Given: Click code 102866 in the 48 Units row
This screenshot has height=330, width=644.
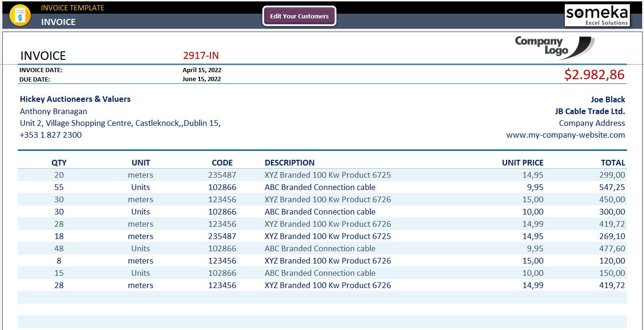Looking at the screenshot, I should pos(222,248).
